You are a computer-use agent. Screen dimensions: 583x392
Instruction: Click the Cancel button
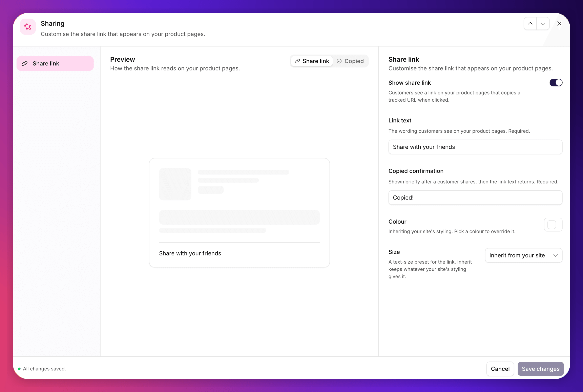500,369
